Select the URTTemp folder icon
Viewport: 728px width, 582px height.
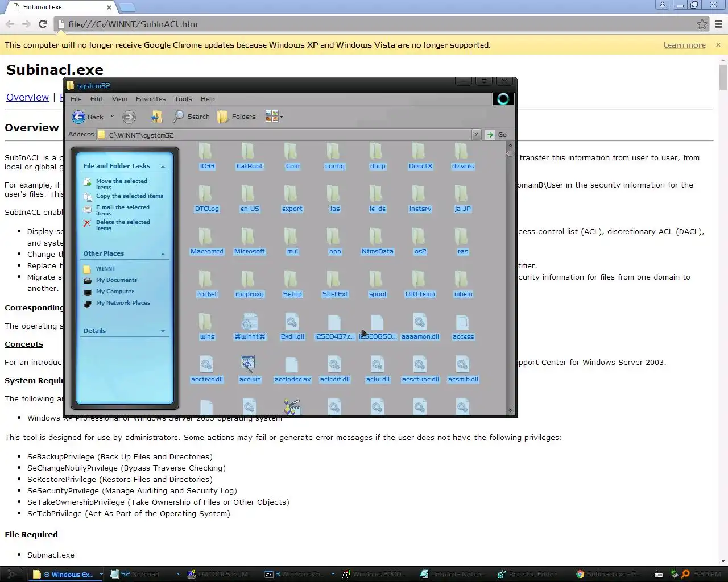tap(420, 279)
